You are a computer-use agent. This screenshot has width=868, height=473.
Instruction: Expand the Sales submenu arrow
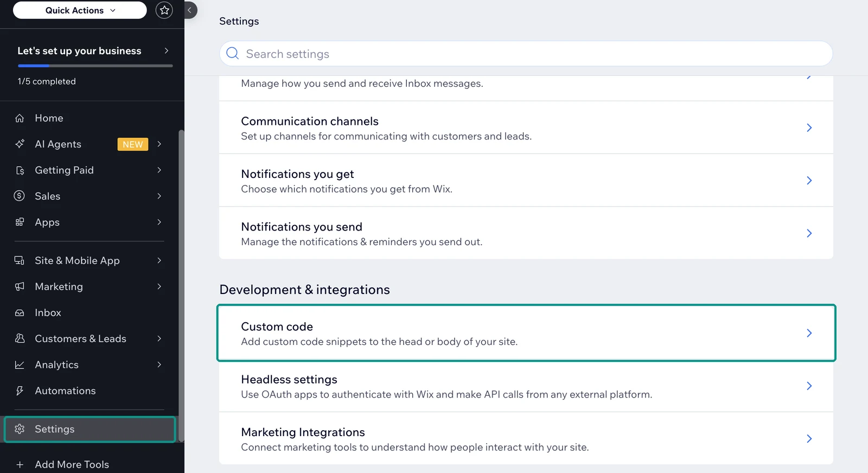coord(159,196)
